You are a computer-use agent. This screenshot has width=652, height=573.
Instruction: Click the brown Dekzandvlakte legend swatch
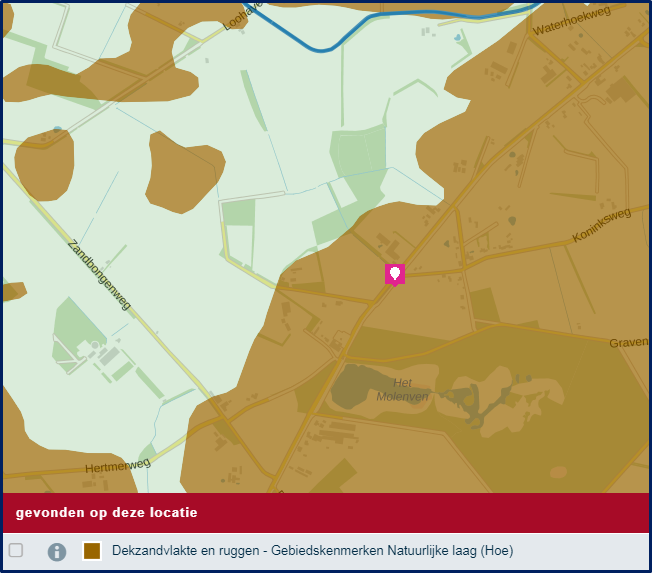click(x=92, y=551)
